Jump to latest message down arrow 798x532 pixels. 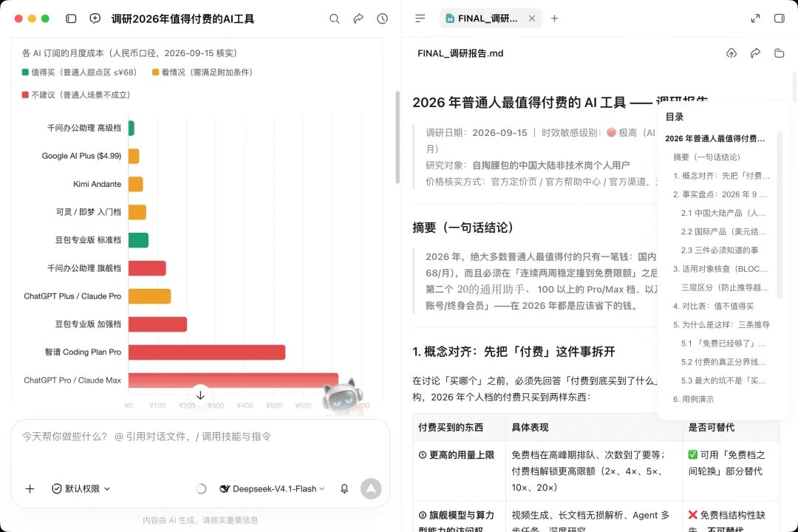pos(200,395)
